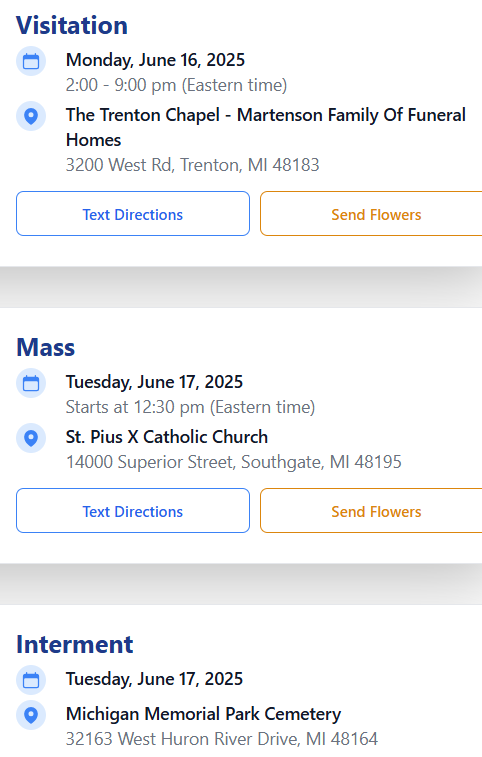This screenshot has width=482, height=757.
Task: Click the Mass calendar icon
Action: tap(31, 383)
